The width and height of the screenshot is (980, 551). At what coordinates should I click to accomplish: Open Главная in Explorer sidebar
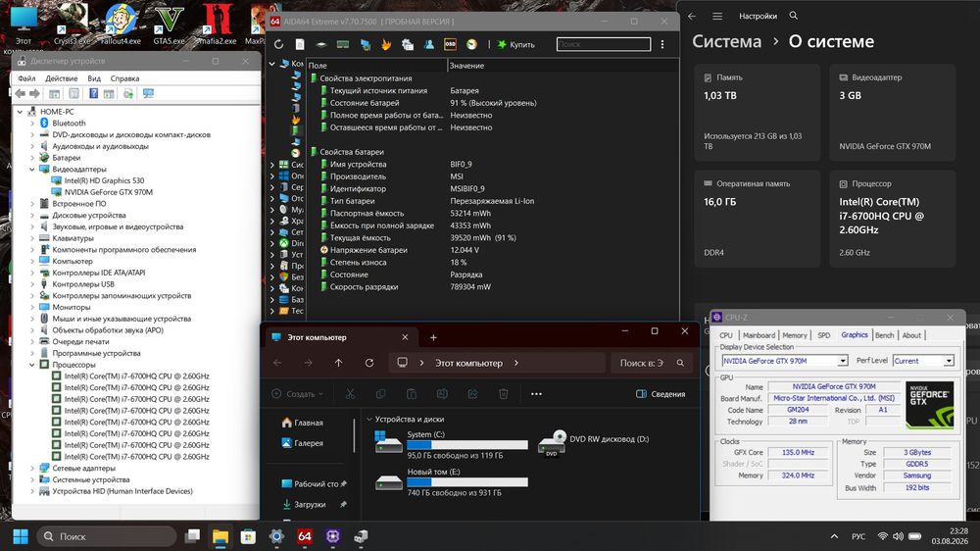click(x=303, y=423)
